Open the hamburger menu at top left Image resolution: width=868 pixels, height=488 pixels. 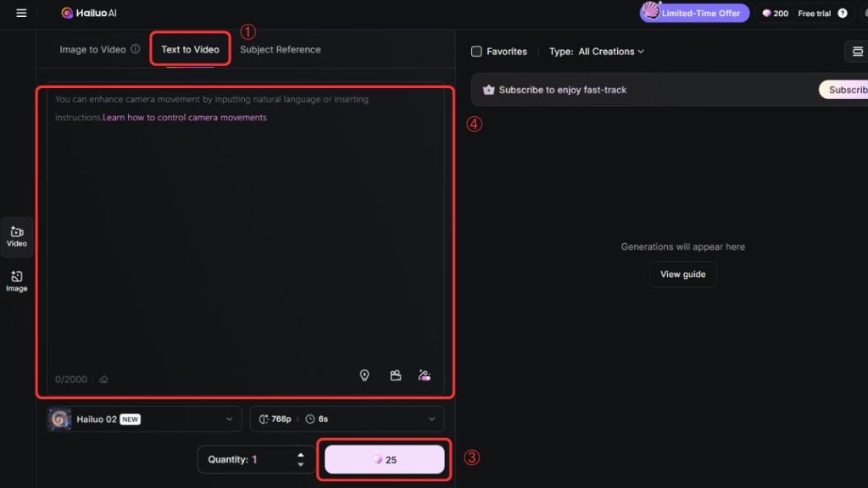[21, 14]
